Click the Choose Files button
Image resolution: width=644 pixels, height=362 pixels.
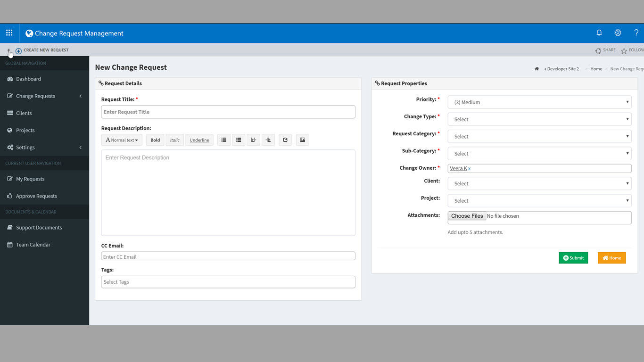tap(467, 216)
